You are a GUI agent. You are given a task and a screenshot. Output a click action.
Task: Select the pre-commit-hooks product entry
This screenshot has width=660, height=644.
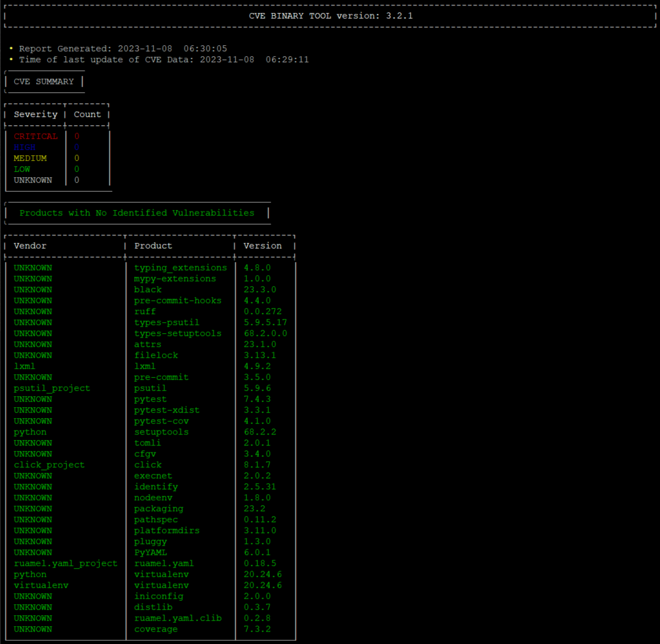click(178, 300)
